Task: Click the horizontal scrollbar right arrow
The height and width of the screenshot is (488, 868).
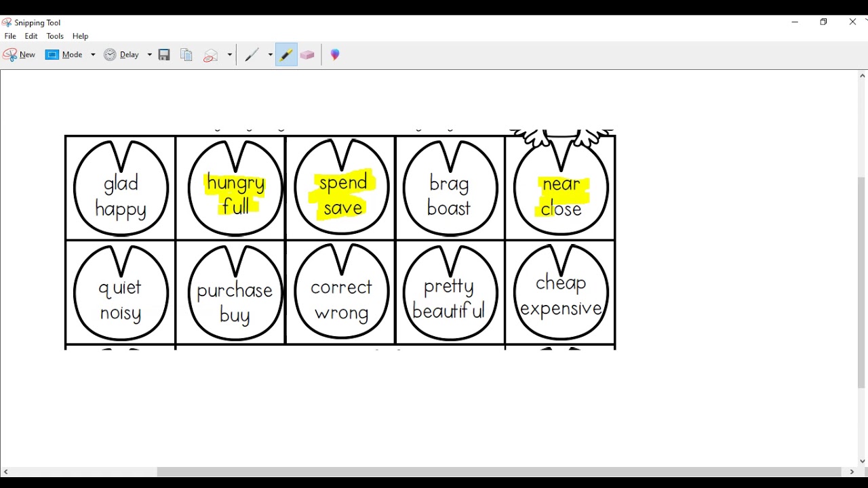Action: point(852,472)
